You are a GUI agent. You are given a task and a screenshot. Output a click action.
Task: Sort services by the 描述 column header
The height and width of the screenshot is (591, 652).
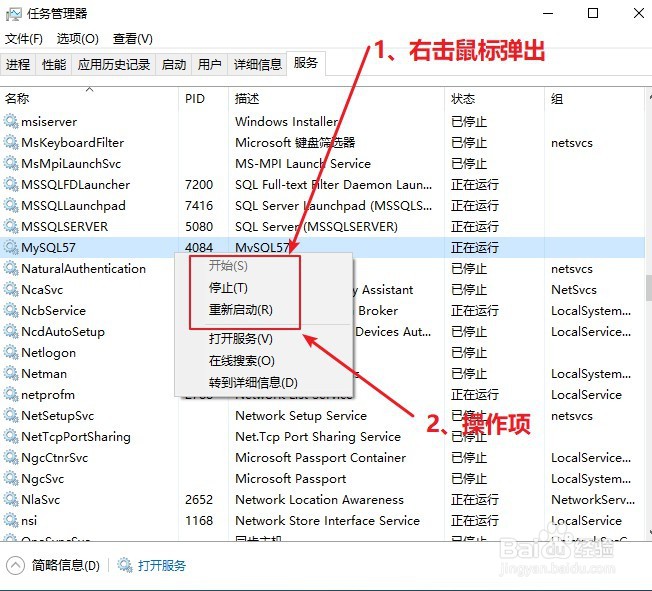[x=336, y=99]
